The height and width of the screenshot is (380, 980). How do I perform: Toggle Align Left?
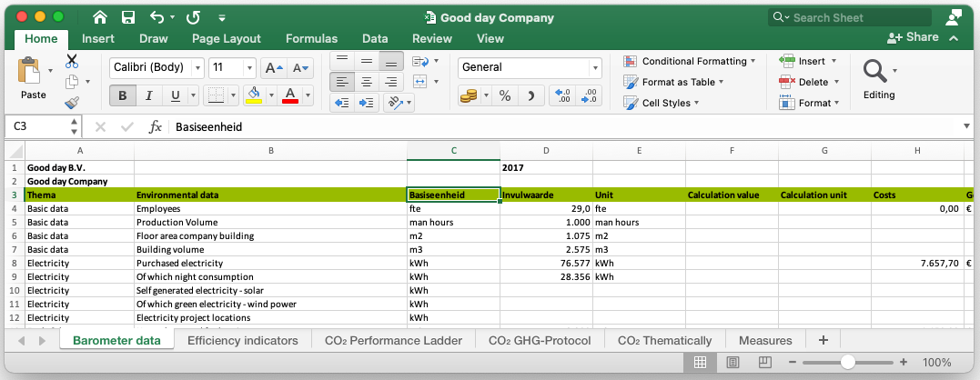tap(342, 82)
